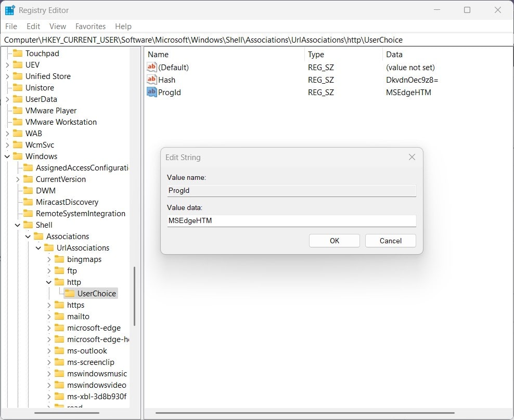
Task: Collapse the UrlAssociations tree node
Action: click(38, 247)
